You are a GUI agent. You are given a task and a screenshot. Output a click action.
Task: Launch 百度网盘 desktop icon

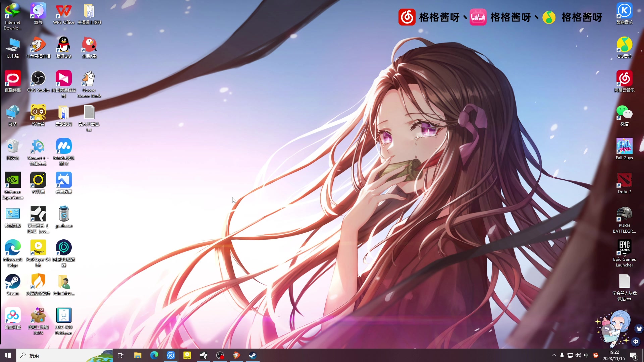[x=13, y=318]
